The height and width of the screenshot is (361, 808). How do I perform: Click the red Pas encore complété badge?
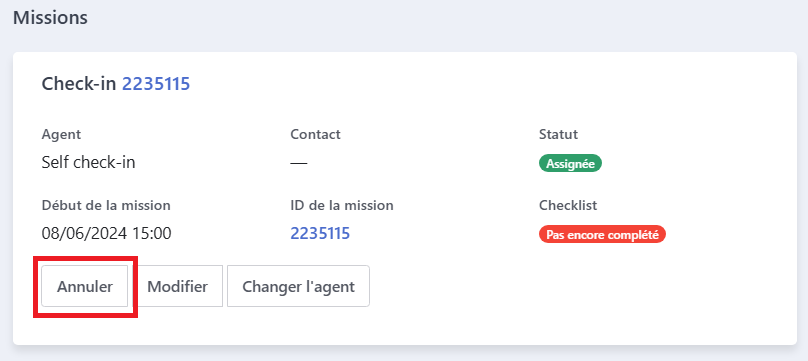602,235
